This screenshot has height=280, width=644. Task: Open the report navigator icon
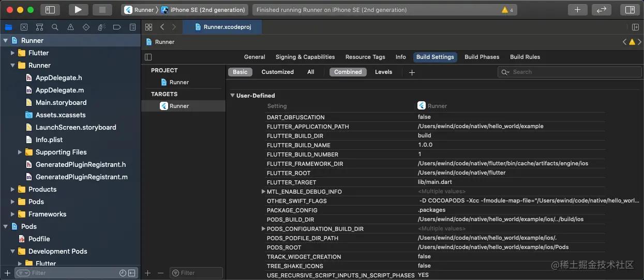tap(132, 27)
